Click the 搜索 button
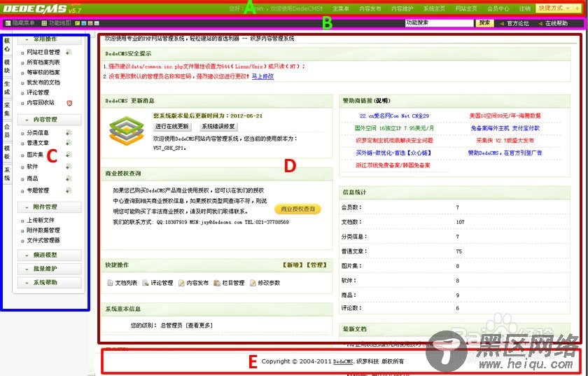 pyautogui.click(x=484, y=23)
